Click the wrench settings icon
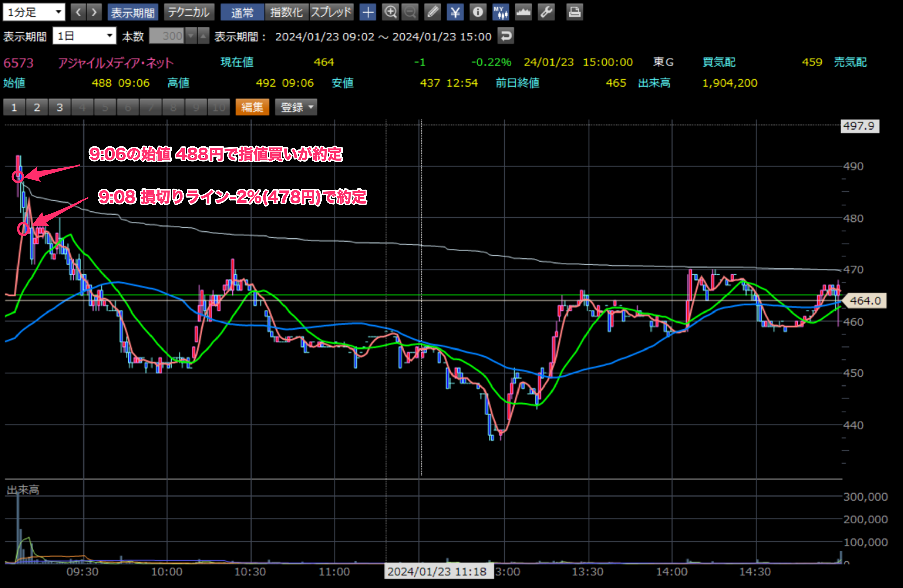The height and width of the screenshot is (588, 903). pyautogui.click(x=546, y=12)
